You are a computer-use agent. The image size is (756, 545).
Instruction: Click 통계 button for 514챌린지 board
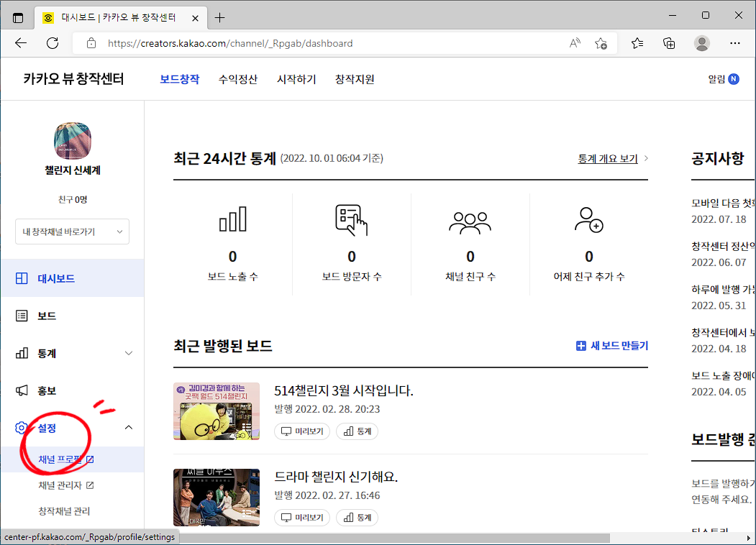point(357,431)
